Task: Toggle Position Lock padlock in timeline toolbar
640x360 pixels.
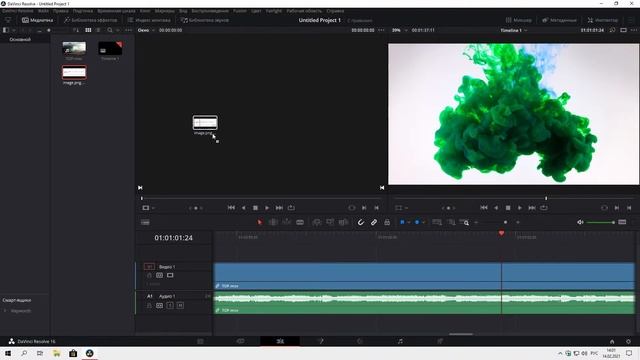Action: click(387, 222)
